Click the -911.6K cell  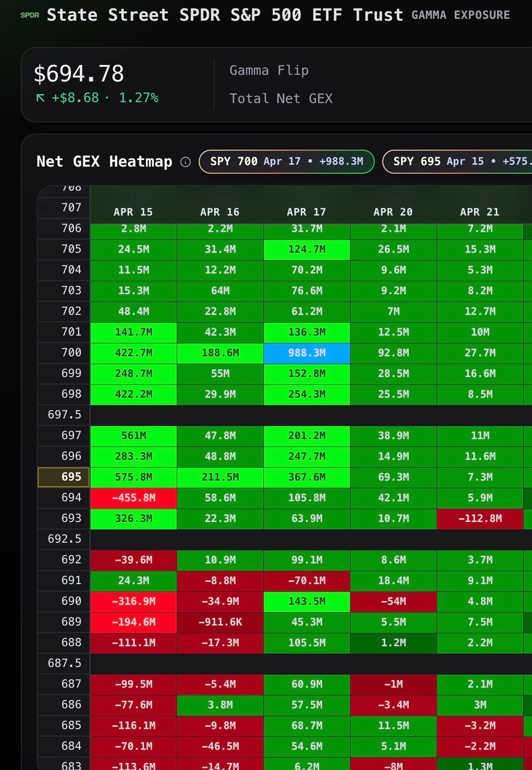pos(220,622)
